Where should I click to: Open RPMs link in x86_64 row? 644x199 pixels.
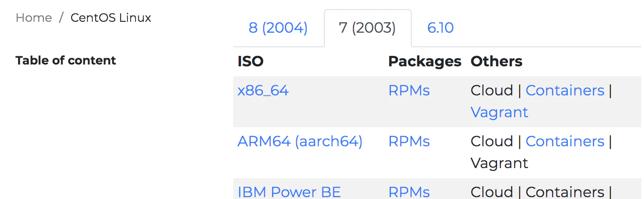click(x=409, y=91)
